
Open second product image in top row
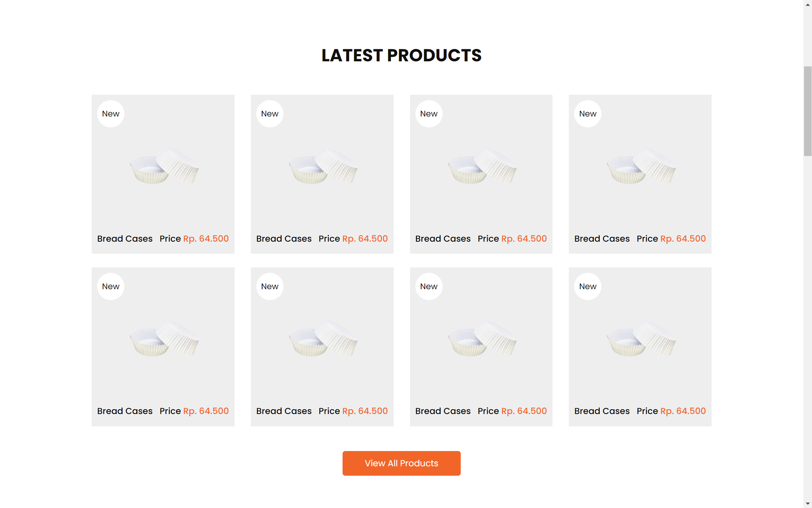[x=323, y=166]
